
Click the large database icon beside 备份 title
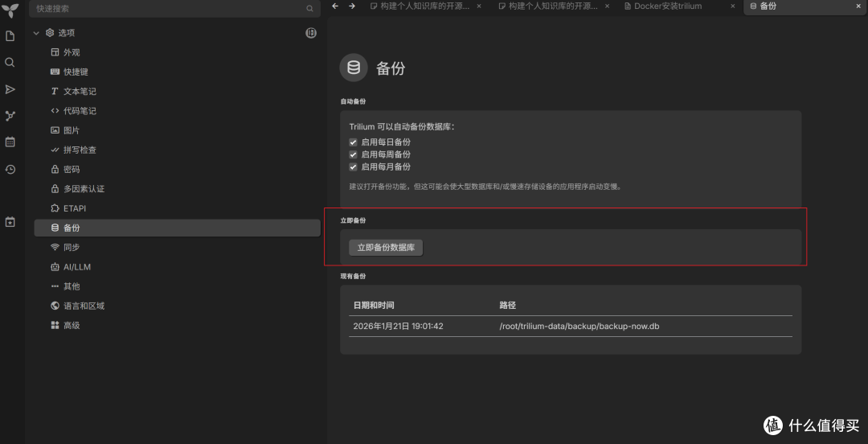pos(353,68)
